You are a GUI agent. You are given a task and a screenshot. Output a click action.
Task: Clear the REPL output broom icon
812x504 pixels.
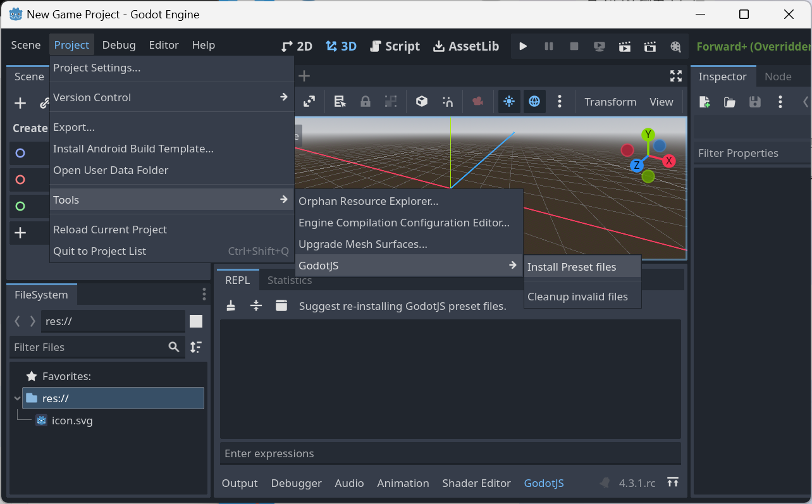pyautogui.click(x=231, y=305)
